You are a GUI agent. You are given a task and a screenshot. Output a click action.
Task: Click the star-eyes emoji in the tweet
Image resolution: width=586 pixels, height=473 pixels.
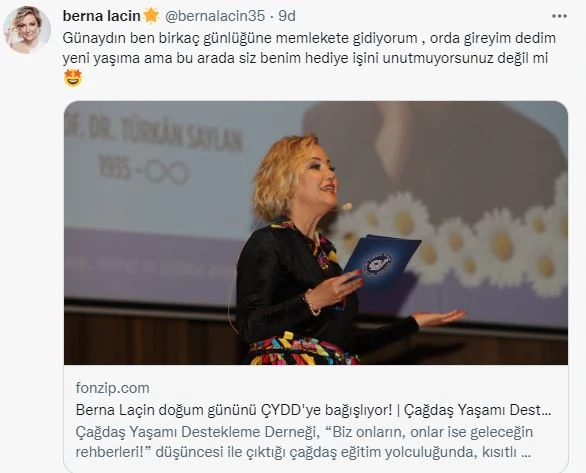coord(73,78)
